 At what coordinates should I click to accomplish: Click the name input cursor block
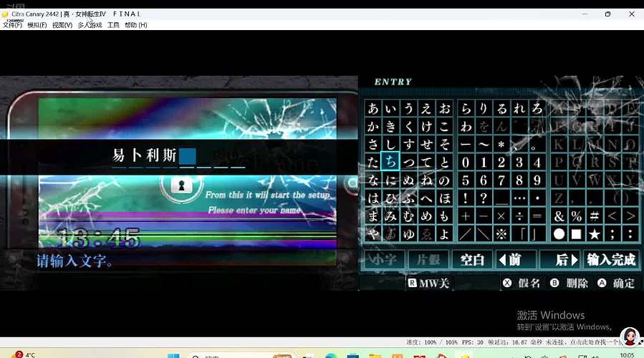point(187,156)
